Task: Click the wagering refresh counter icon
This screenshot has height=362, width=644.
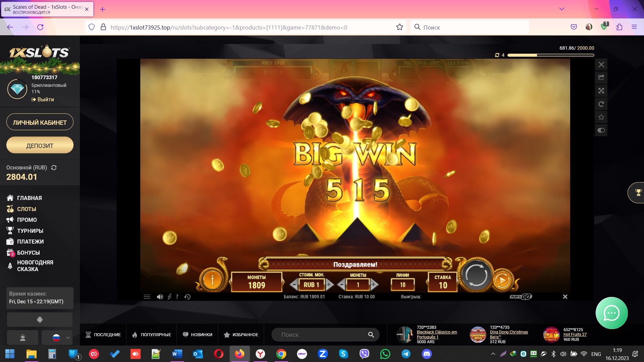Action: click(x=497, y=55)
